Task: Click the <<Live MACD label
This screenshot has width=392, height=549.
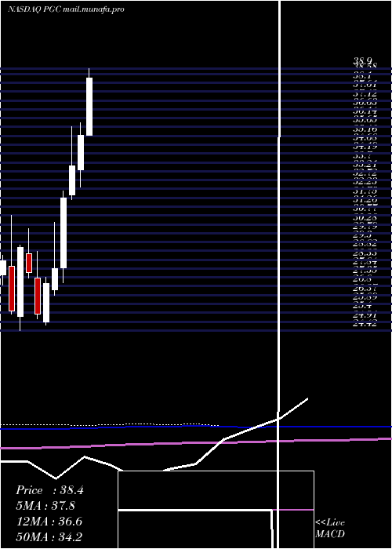Action: point(330,529)
